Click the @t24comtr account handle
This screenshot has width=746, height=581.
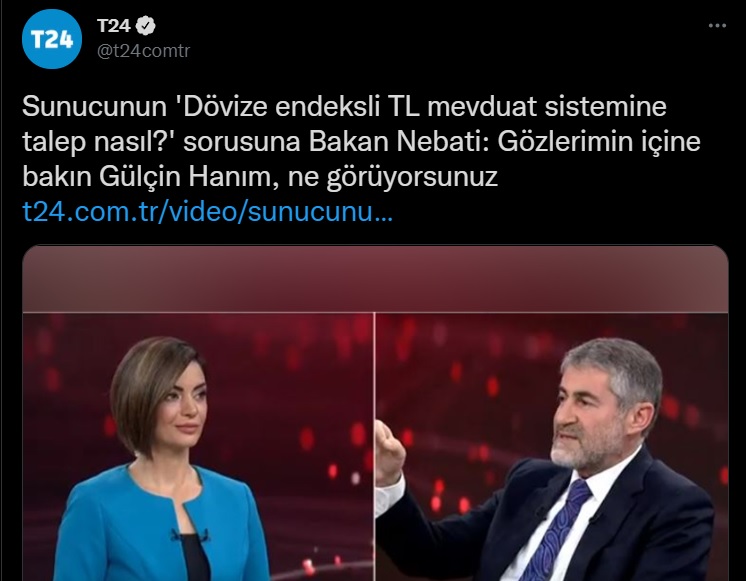(x=144, y=50)
